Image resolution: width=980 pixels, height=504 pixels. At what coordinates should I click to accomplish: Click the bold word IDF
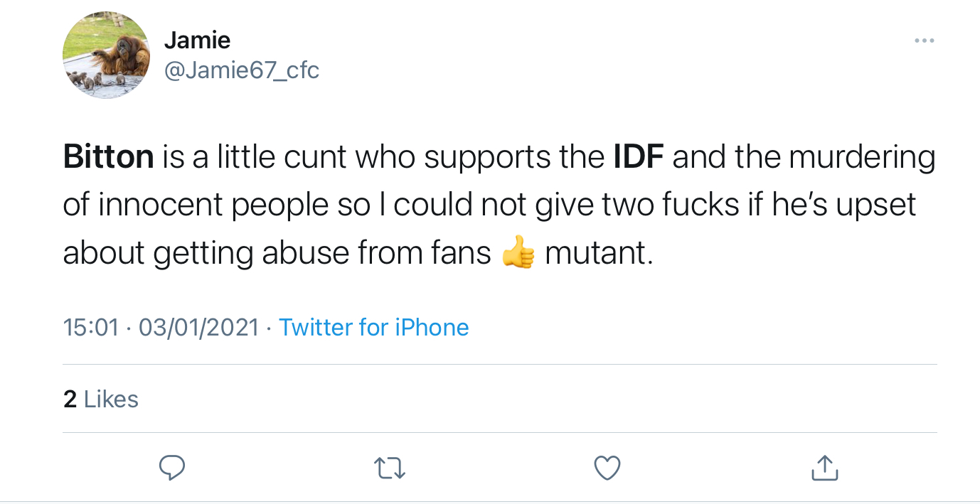(x=638, y=156)
